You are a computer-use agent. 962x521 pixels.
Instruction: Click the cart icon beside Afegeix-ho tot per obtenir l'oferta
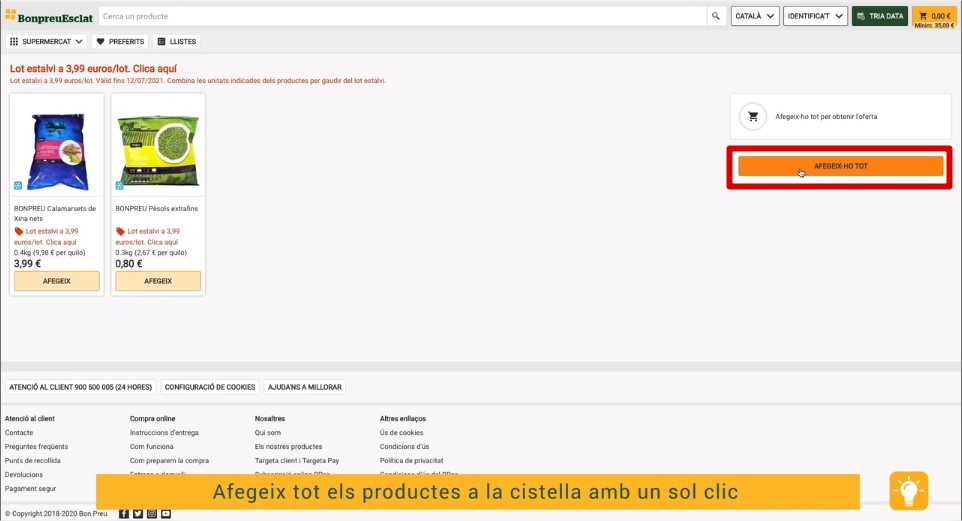tap(753, 117)
